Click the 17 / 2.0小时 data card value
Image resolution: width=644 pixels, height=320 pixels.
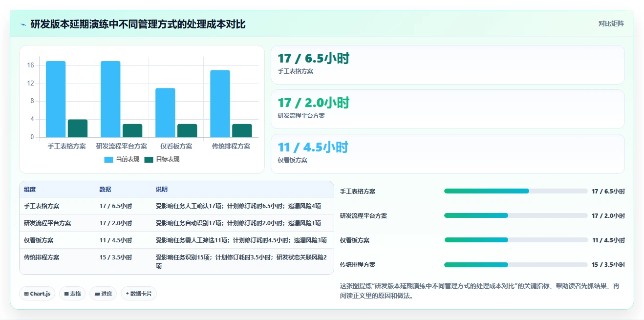point(313,103)
